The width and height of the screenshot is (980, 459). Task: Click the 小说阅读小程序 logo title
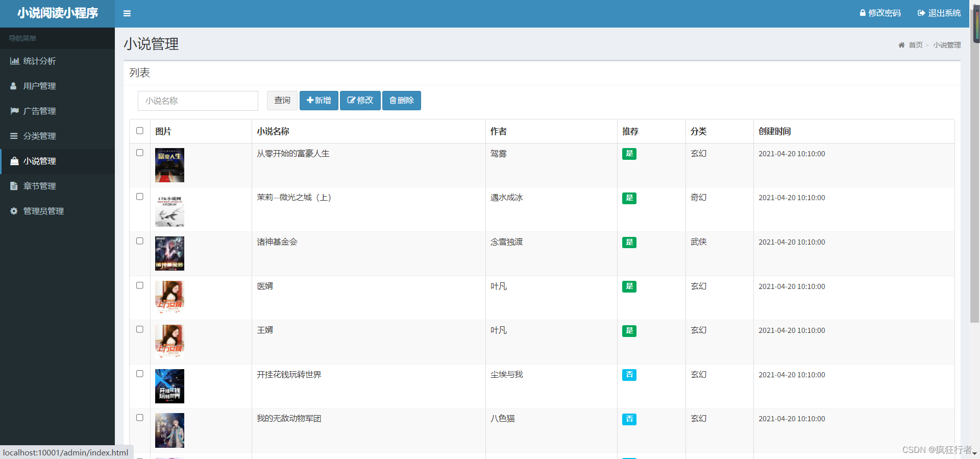(x=58, y=13)
